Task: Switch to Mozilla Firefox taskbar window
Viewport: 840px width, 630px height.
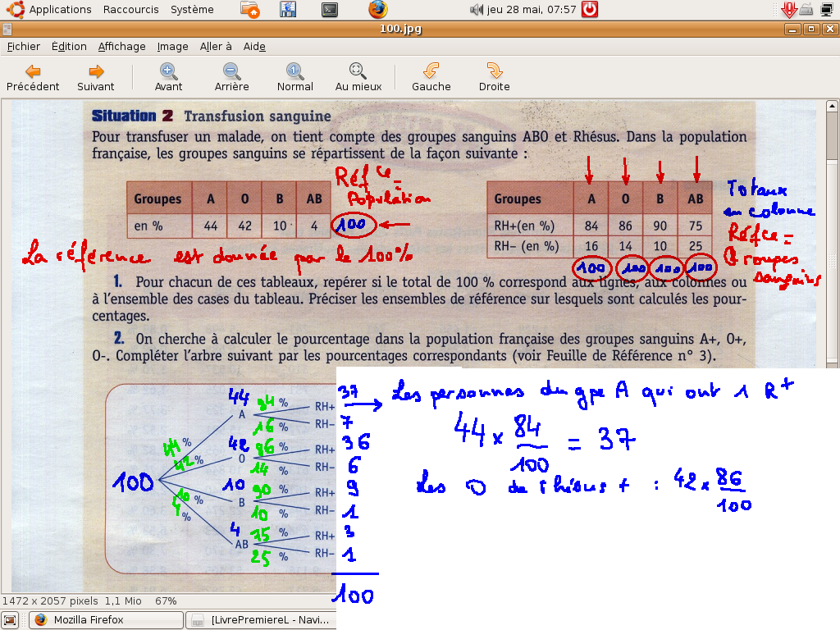Action: [105, 620]
